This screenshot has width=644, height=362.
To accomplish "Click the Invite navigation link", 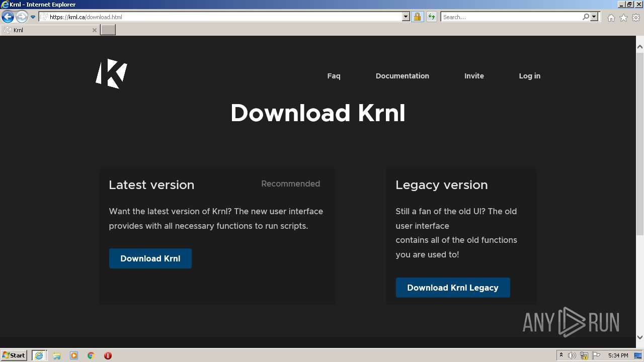I will (x=474, y=76).
